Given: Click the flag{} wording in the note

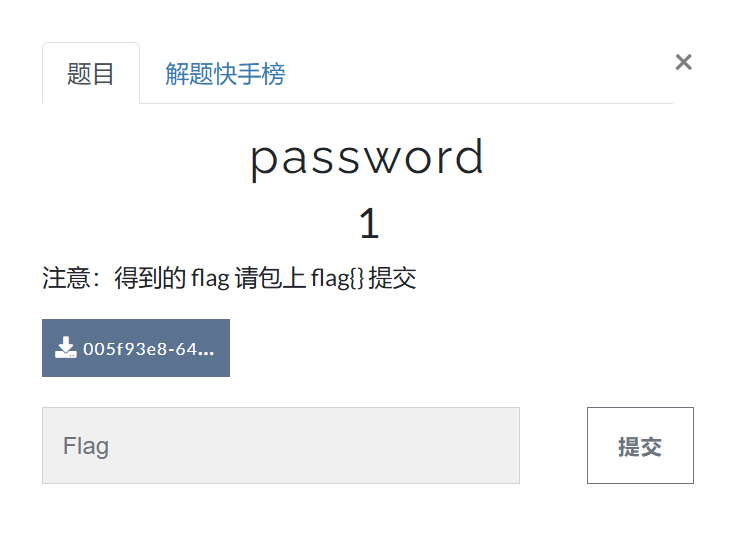Looking at the screenshot, I should (x=338, y=278).
